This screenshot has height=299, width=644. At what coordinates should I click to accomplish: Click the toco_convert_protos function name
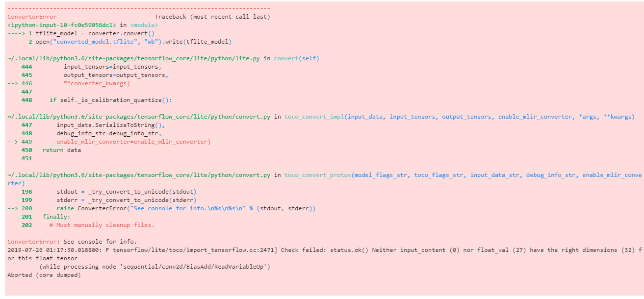coord(318,175)
